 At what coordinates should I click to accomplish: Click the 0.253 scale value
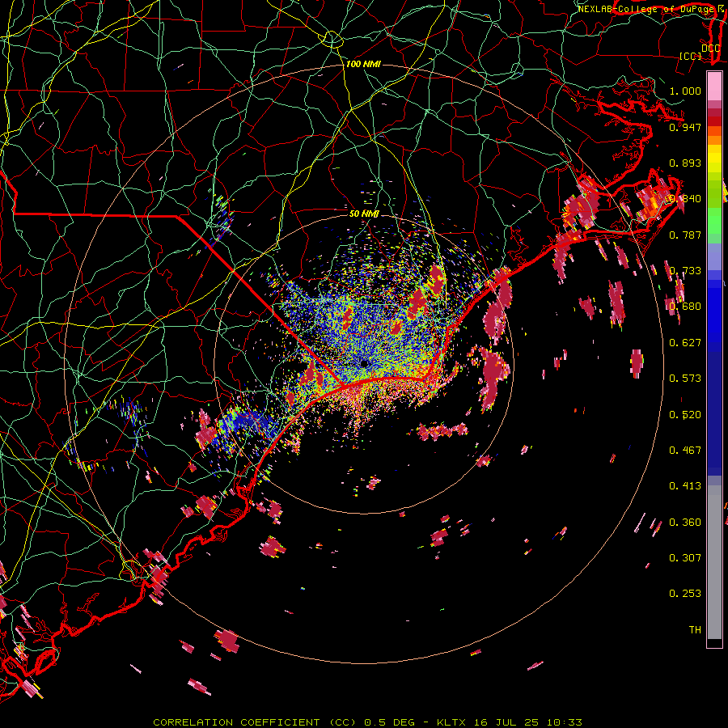tap(685, 594)
